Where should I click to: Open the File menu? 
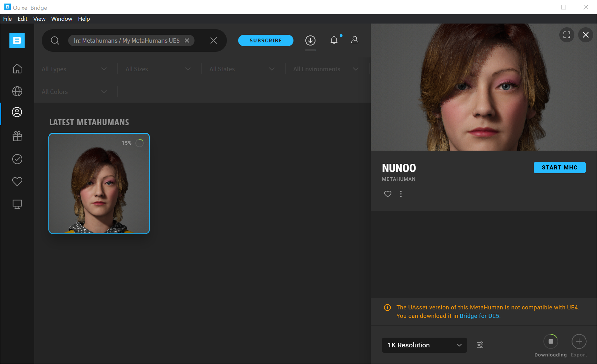8,19
